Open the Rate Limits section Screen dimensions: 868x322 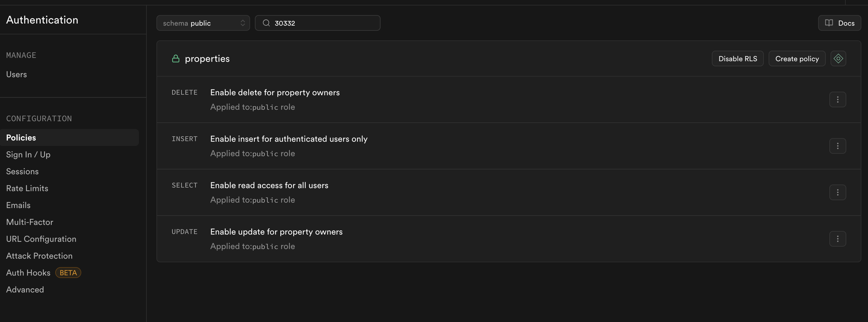[x=27, y=188]
